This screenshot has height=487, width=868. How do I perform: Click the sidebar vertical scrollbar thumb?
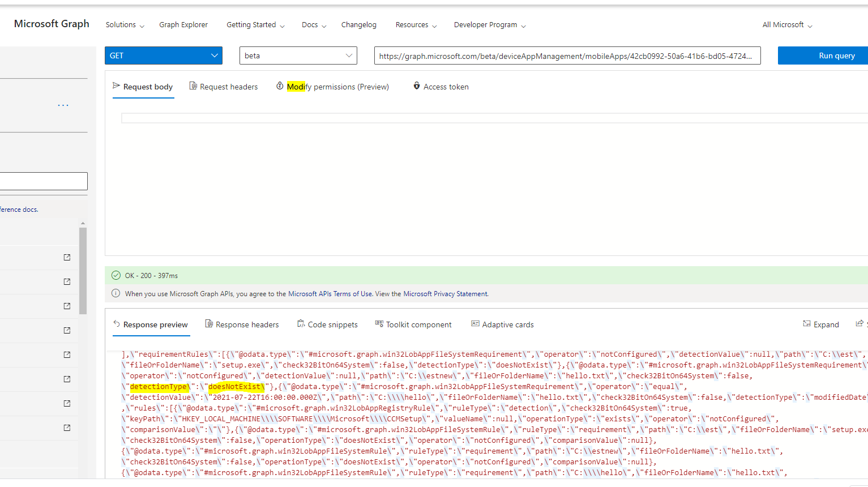tap(83, 271)
